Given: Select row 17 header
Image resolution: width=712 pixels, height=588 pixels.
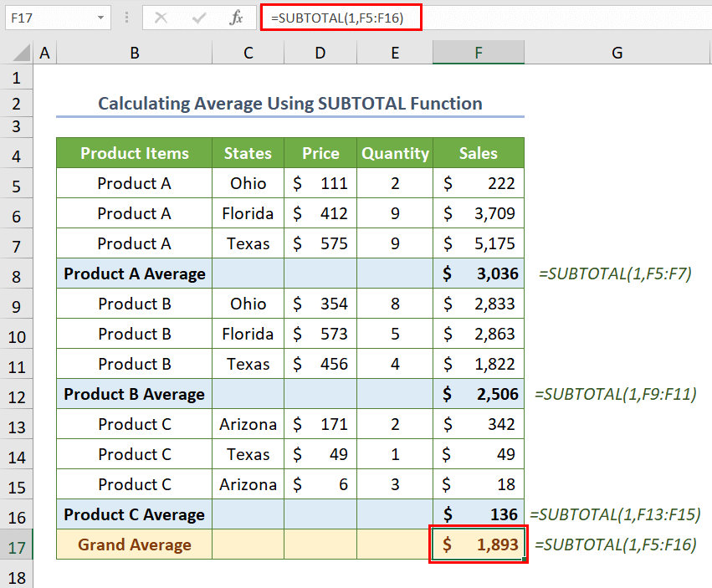Looking at the screenshot, I should pos(17,545).
